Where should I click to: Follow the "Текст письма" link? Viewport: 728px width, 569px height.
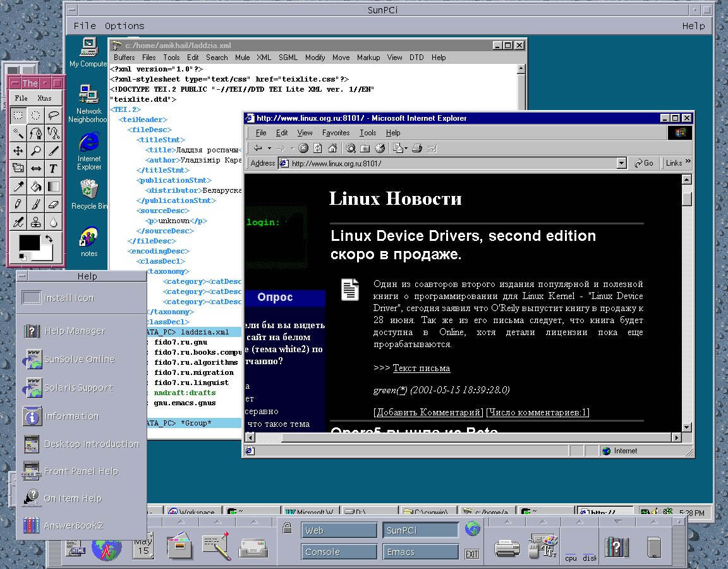pyautogui.click(x=421, y=368)
